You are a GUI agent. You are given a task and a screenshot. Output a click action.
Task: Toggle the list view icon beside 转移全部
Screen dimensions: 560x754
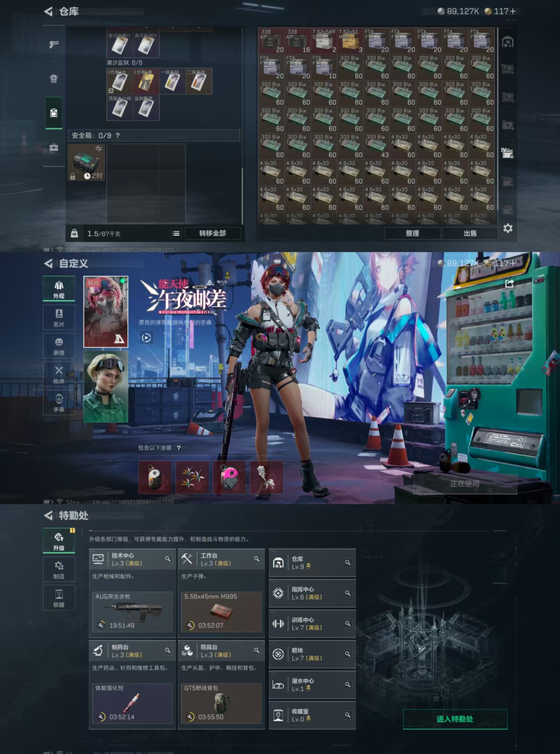coord(176,234)
